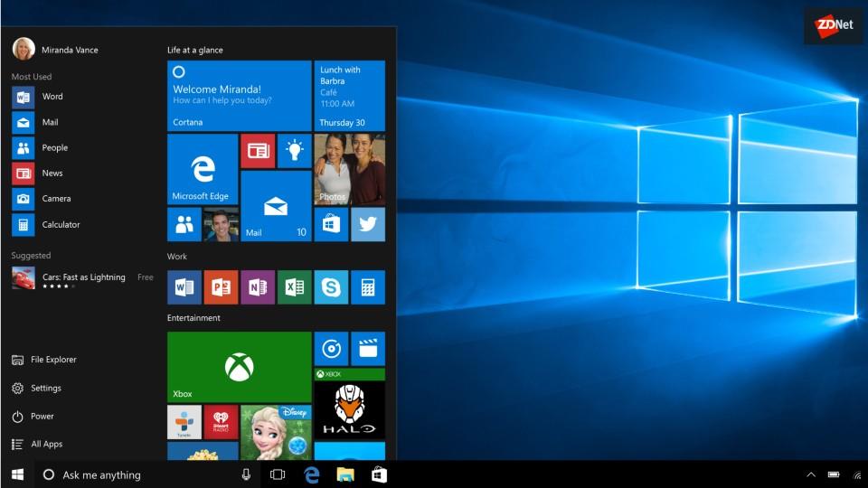Launch the Twitter tile
The width and height of the screenshot is (868, 488).
point(367,224)
